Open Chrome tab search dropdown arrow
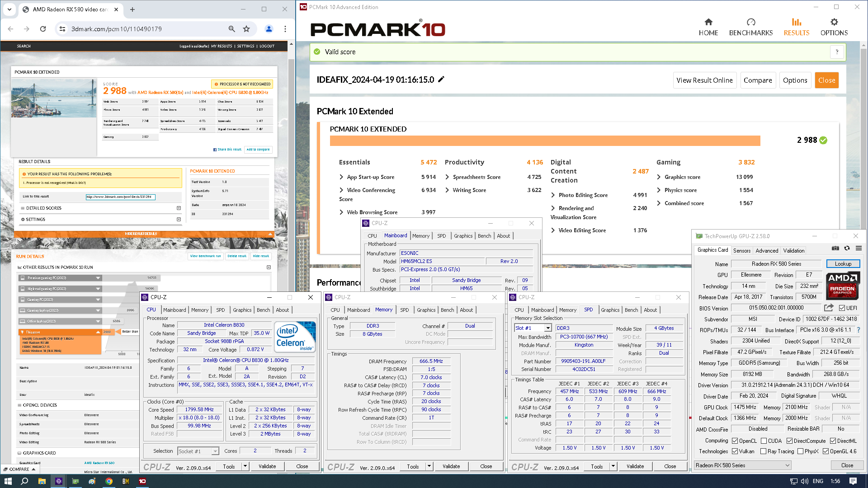Image resolution: width=868 pixels, height=488 pixels. pos(9,9)
